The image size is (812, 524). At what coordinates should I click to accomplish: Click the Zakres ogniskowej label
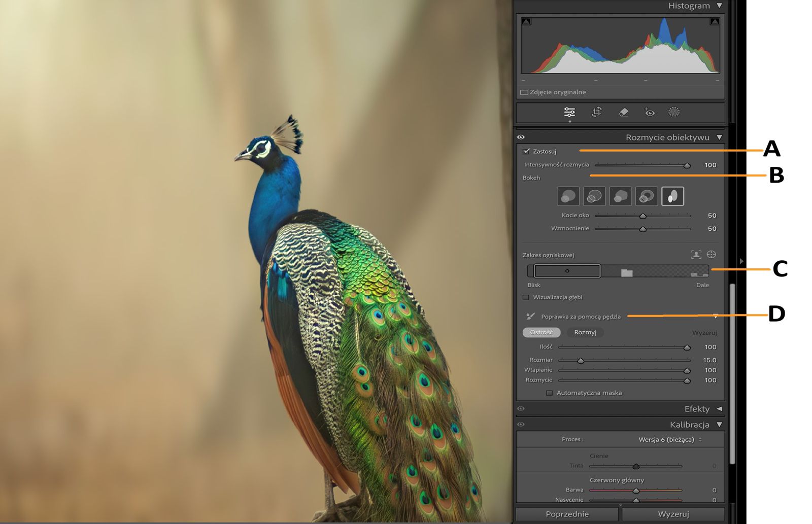click(x=548, y=255)
